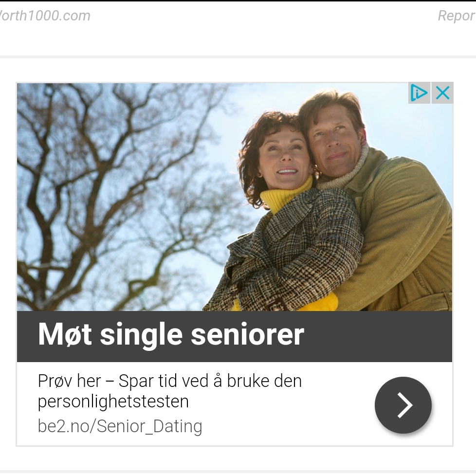The image size is (476, 476).
Task: Click the round dark arrow button
Action: point(403,405)
